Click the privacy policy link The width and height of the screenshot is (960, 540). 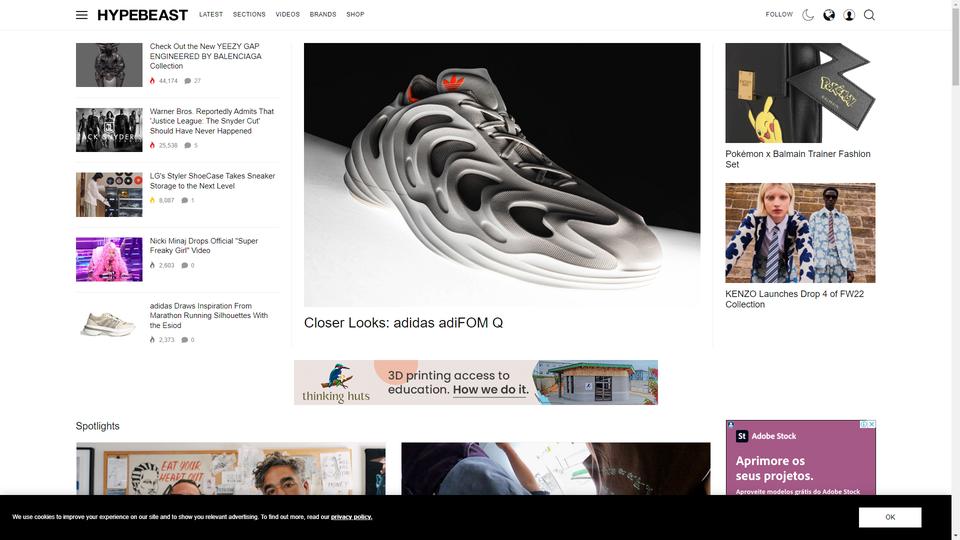tap(351, 517)
